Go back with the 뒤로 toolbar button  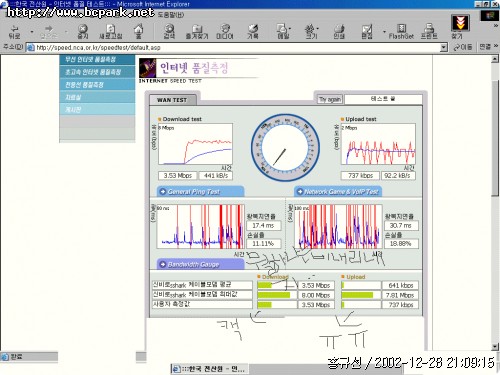tap(14, 32)
